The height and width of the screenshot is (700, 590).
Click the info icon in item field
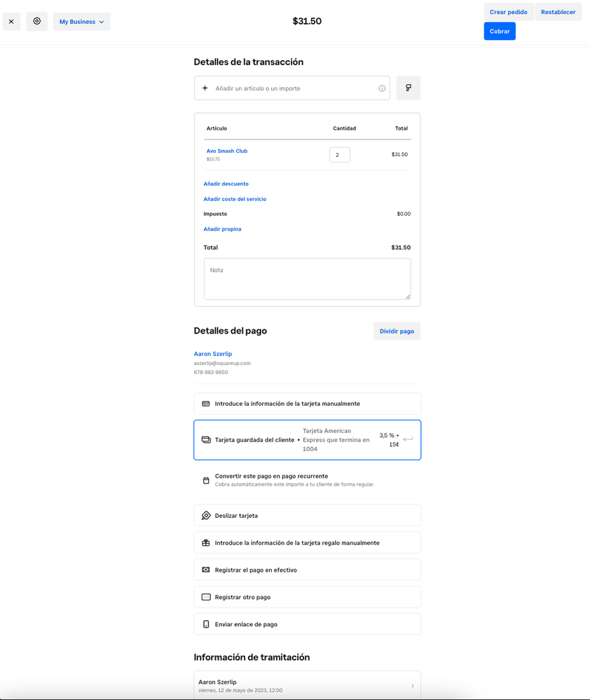coord(382,88)
